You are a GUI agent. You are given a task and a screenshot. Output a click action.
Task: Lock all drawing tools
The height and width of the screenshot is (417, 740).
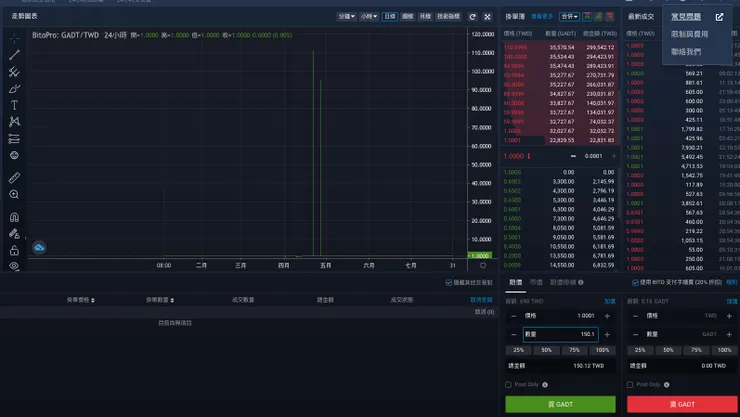pyautogui.click(x=14, y=250)
